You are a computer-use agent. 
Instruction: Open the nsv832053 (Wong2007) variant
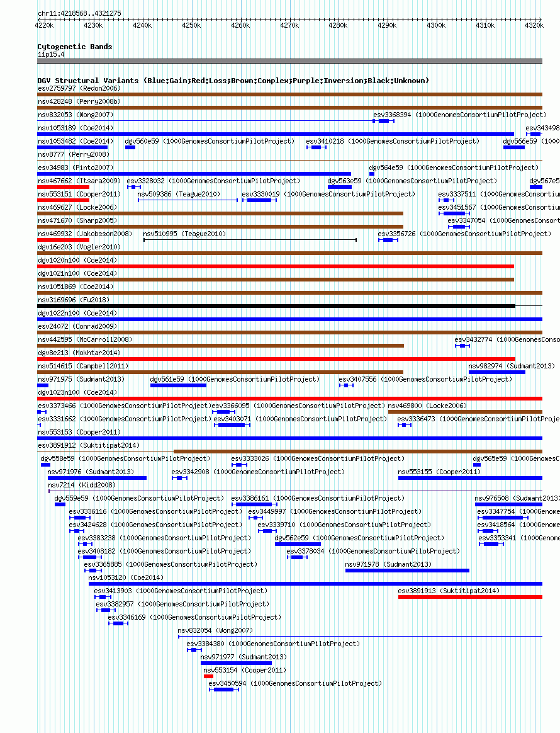click(x=76, y=115)
